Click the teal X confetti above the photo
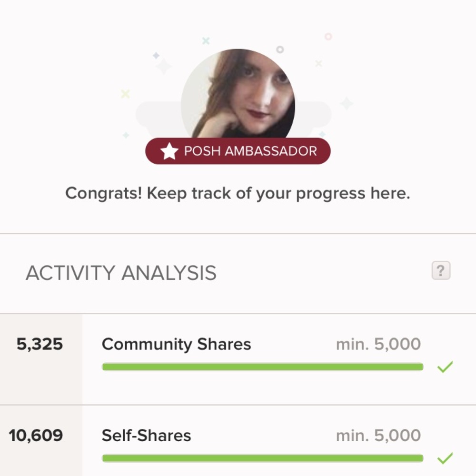 [206, 41]
